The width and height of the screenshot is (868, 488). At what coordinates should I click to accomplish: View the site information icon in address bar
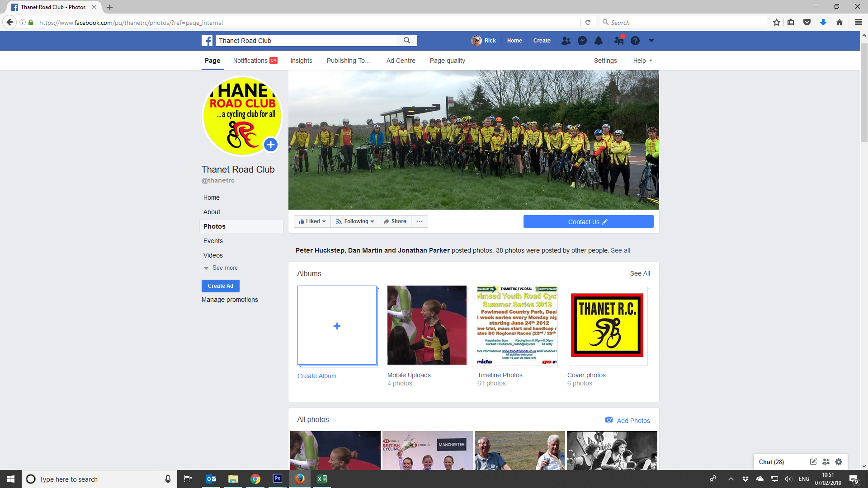pyautogui.click(x=22, y=22)
